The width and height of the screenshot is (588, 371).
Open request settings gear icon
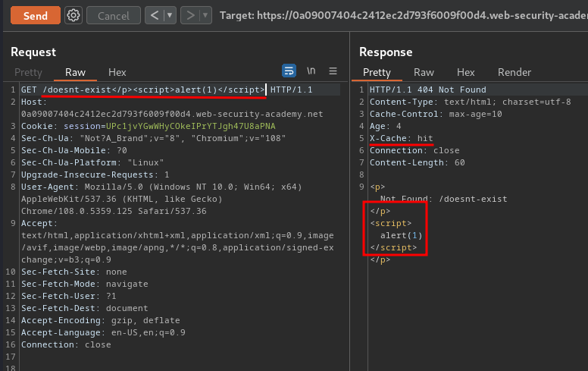coord(73,15)
